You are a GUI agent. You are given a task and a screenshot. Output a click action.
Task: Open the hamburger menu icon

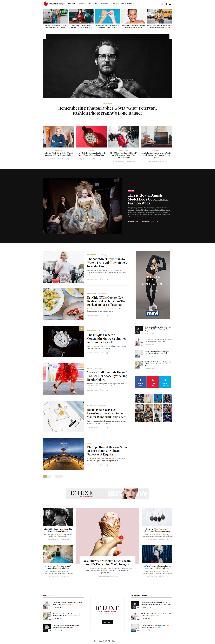tap(170, 4)
